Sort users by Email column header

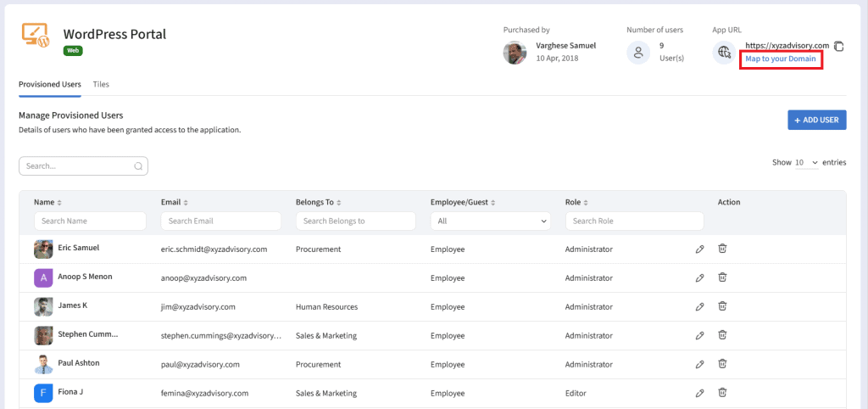175,203
